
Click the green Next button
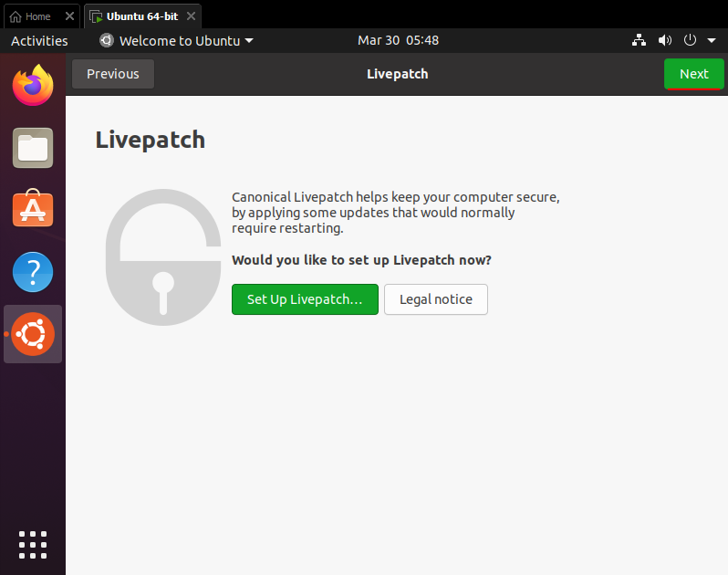(693, 74)
